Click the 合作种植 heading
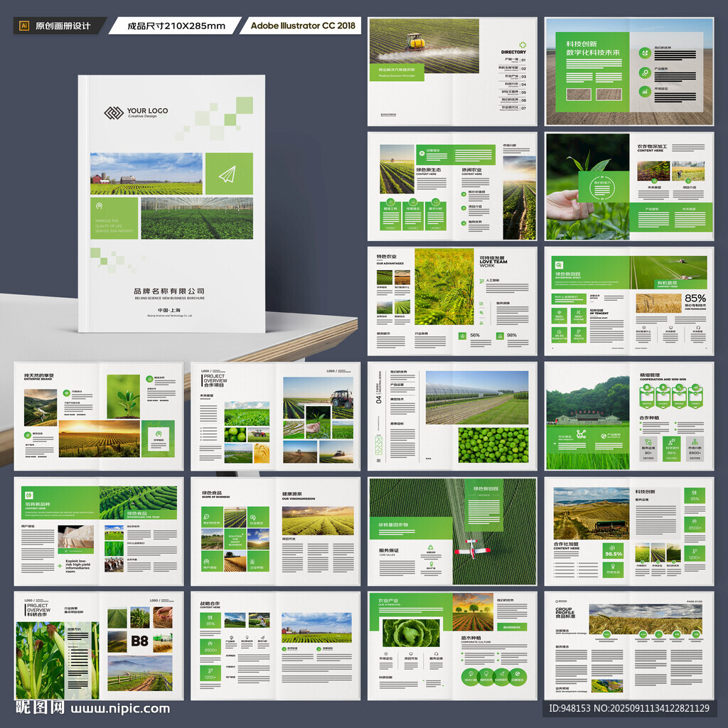 [648, 418]
